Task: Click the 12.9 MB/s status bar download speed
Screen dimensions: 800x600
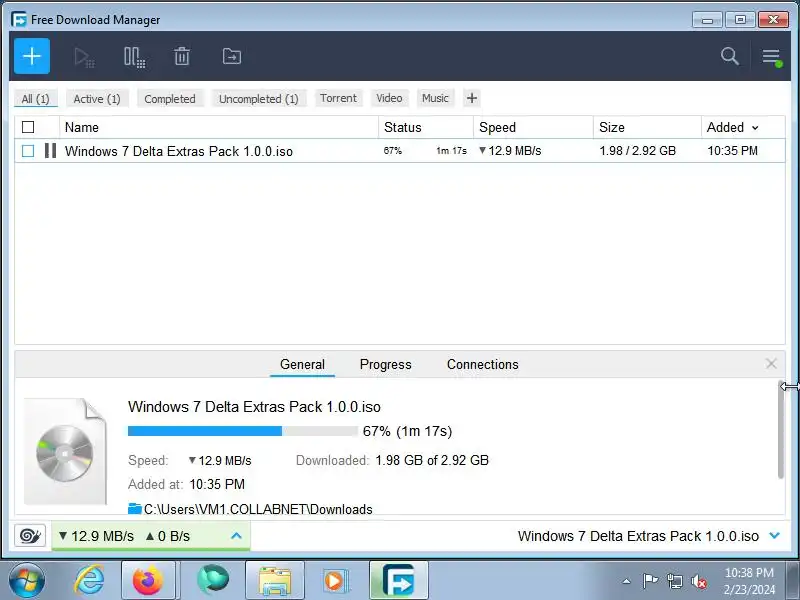Action: click(x=96, y=536)
